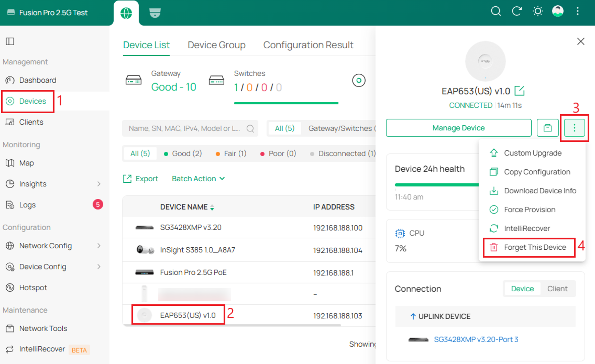Expand the Network Config submenu
595x364 pixels.
tap(99, 246)
